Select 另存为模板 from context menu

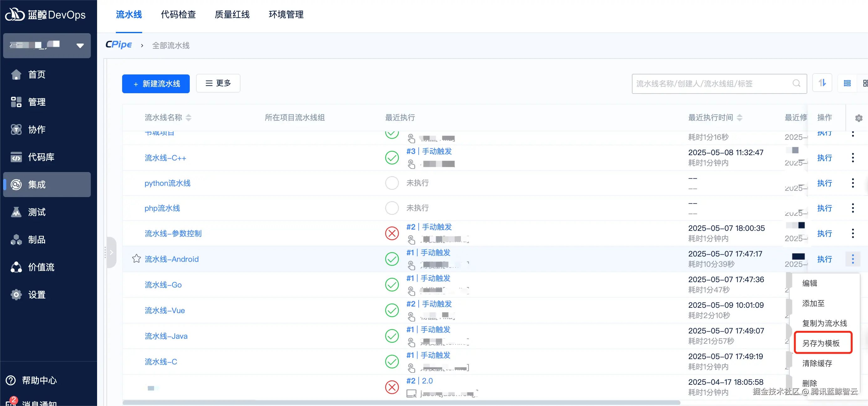821,343
